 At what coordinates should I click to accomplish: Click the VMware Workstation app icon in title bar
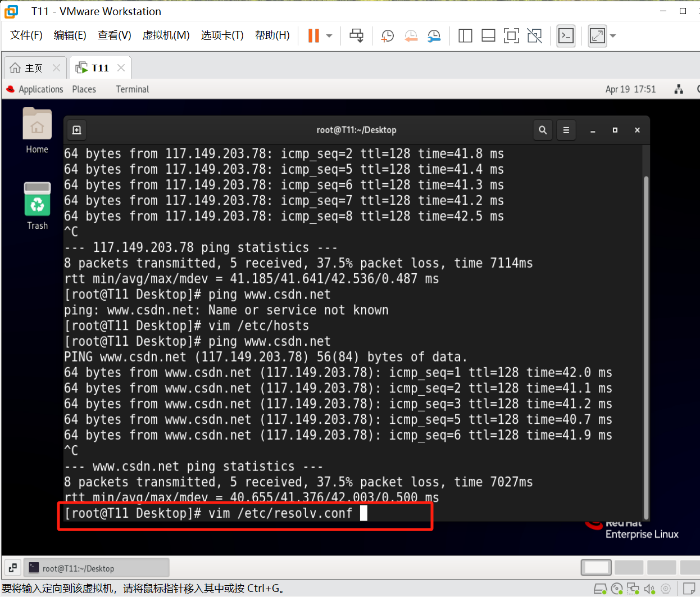(x=11, y=11)
